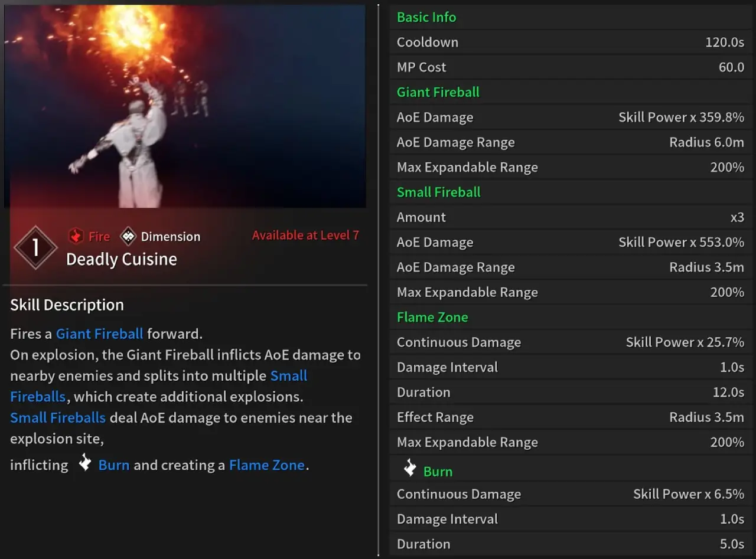Select the diamond-shaped Dimension emblem
The width and height of the screenshot is (756, 559).
coord(129,236)
